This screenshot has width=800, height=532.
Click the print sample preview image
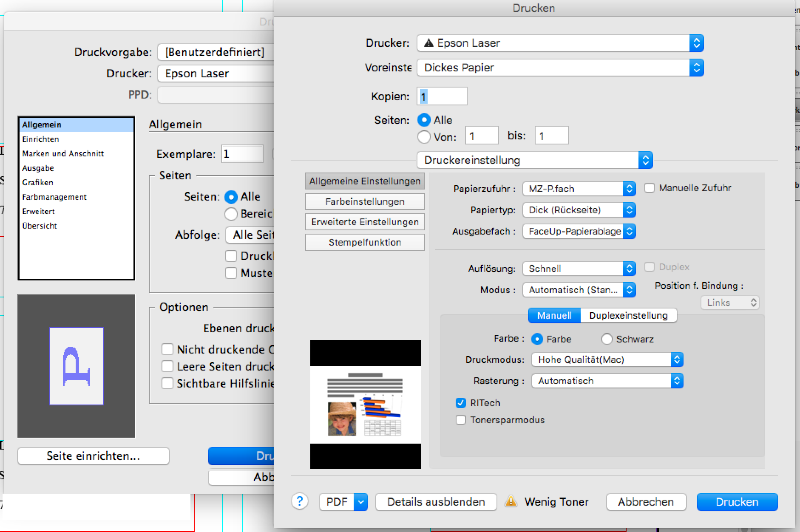pyautogui.click(x=365, y=404)
